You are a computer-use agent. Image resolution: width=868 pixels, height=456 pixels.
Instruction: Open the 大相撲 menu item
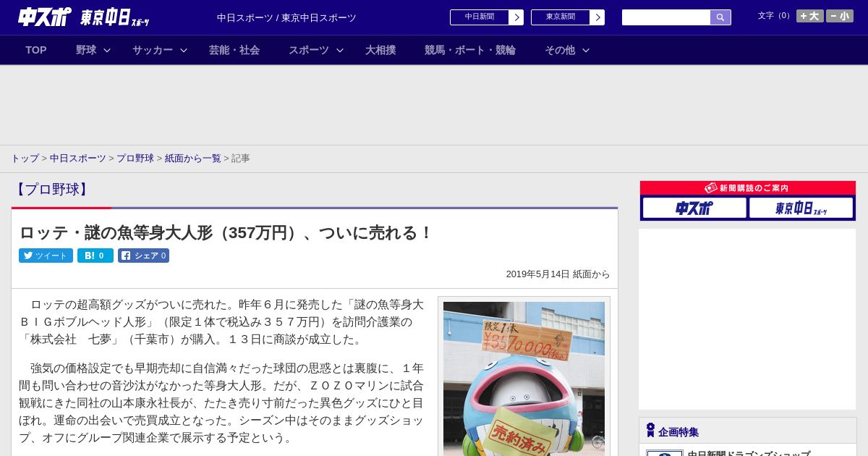pyautogui.click(x=380, y=50)
